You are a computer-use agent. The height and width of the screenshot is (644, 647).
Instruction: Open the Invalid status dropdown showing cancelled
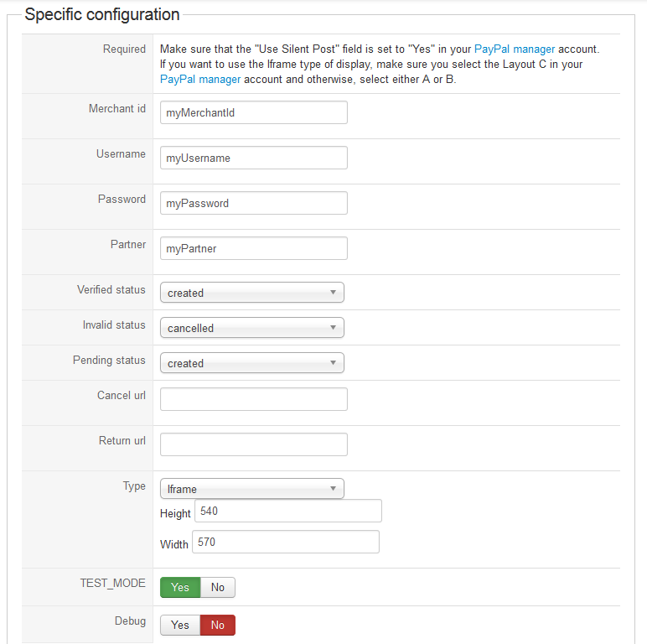coord(251,327)
